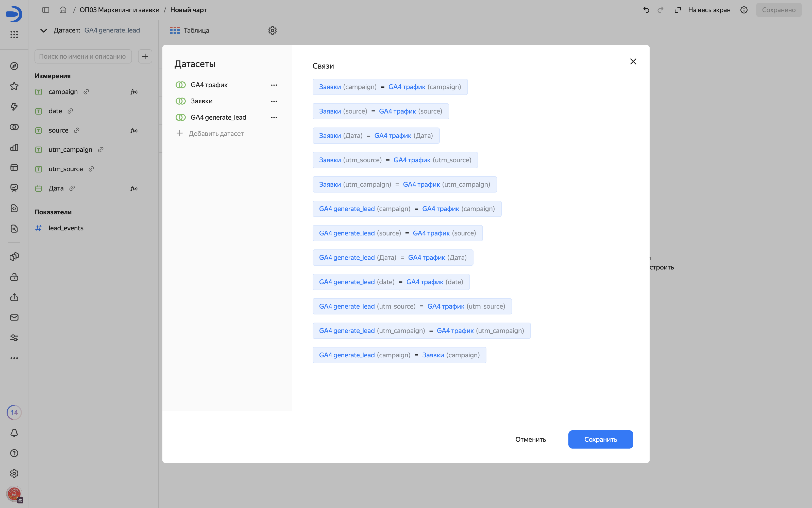Image resolution: width=812 pixels, height=508 pixels.
Task: Open chart settings gear icon
Action: [273, 30]
